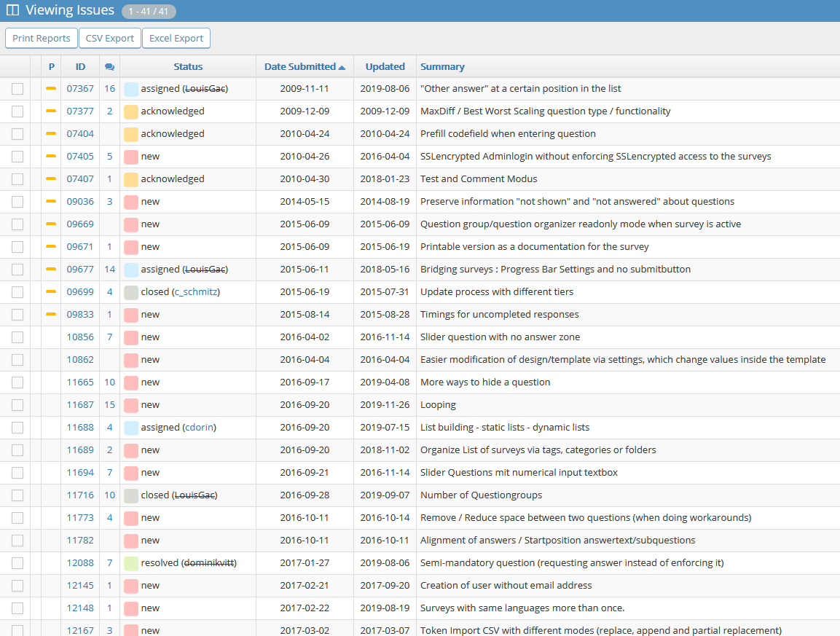Sort the list by the Updated column
Screen dimensions: 840x636
385,67
